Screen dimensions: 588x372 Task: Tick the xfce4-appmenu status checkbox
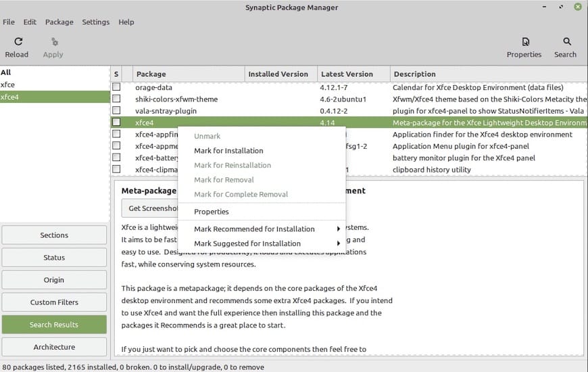[x=116, y=145]
